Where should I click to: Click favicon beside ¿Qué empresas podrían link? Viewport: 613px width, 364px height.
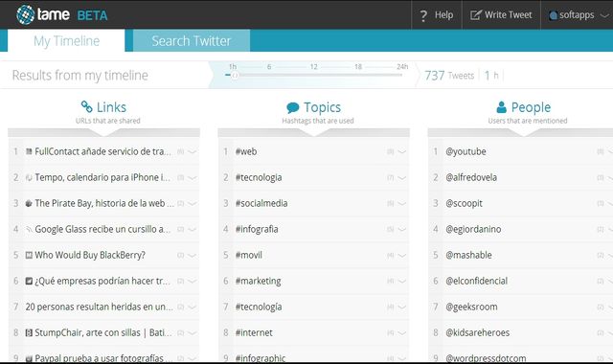29,281
